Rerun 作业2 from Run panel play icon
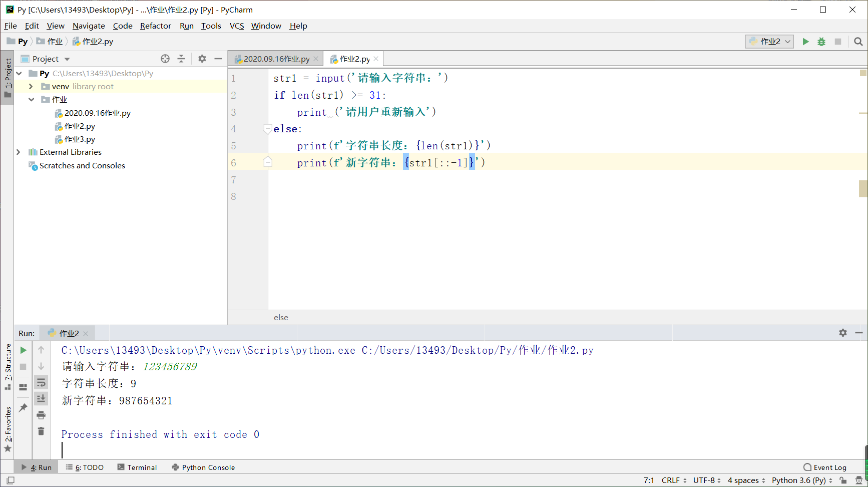The image size is (868, 487). 23,350
